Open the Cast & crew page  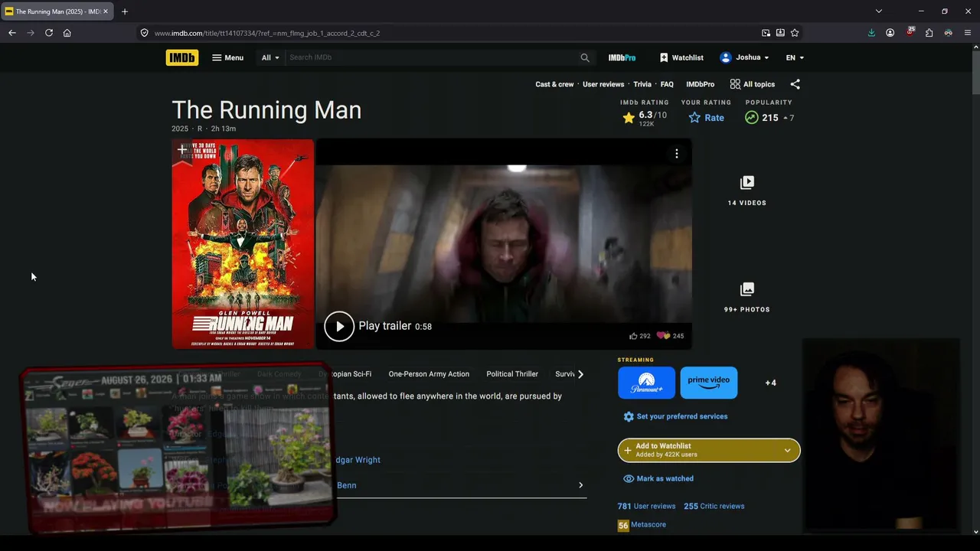pyautogui.click(x=554, y=84)
